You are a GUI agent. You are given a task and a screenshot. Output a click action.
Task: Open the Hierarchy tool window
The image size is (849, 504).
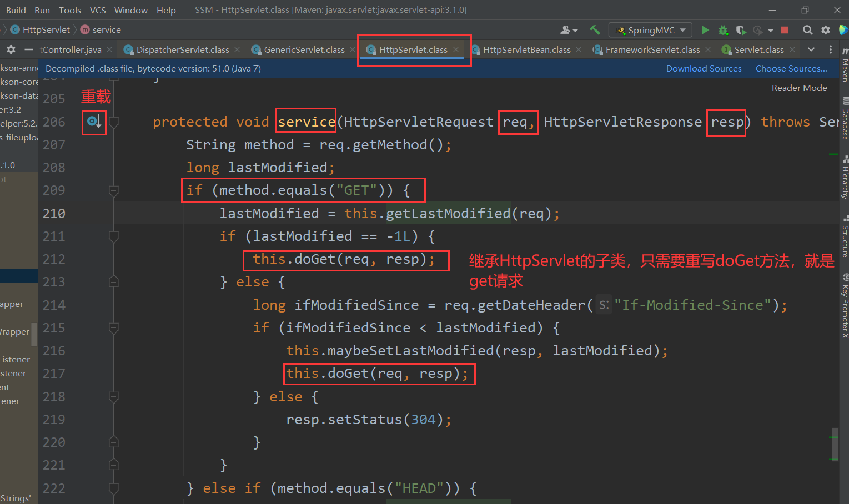(x=845, y=177)
